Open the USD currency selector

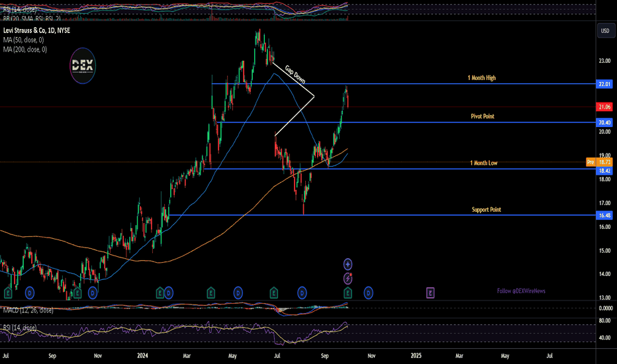(605, 30)
